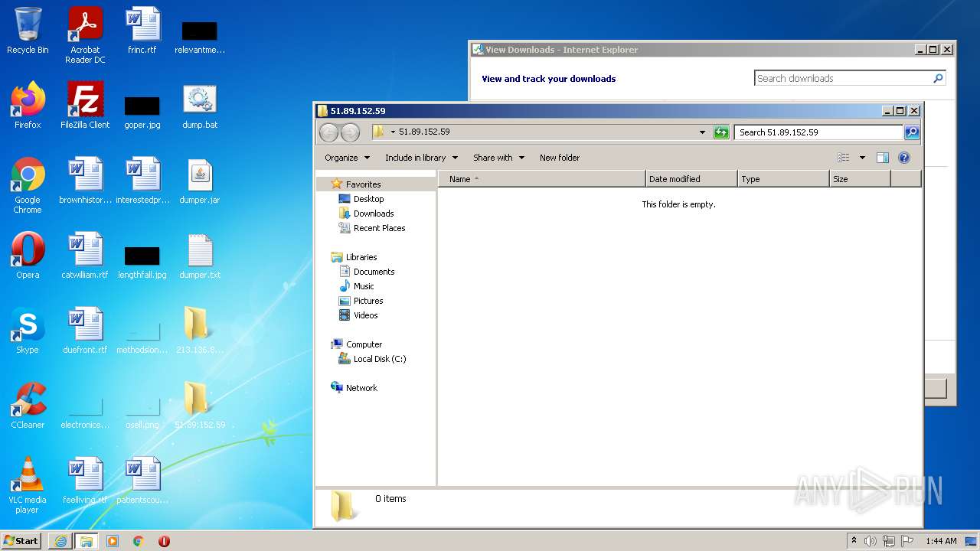This screenshot has width=980, height=551.
Task: Select catwilliam.rtf desktop file
Action: click(85, 256)
